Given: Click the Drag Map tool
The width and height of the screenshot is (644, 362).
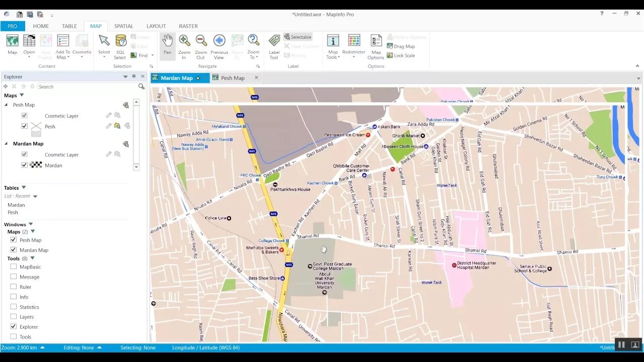Looking at the screenshot, I should click(x=401, y=46).
